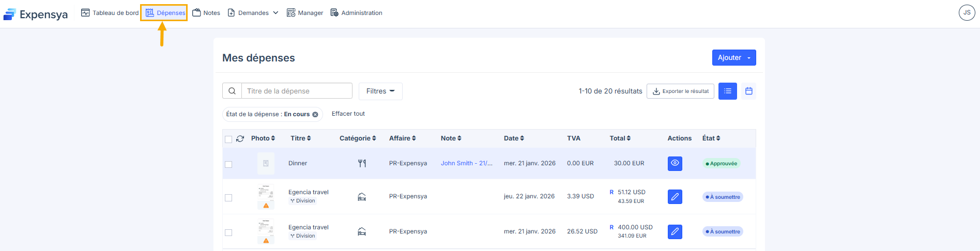The height and width of the screenshot is (251, 980).
Task: Click the refresh icon in table header
Action: click(240, 138)
